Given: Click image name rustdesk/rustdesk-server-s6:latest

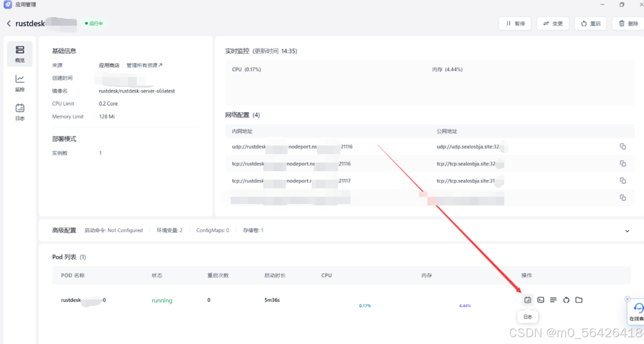Looking at the screenshot, I should click(137, 91).
